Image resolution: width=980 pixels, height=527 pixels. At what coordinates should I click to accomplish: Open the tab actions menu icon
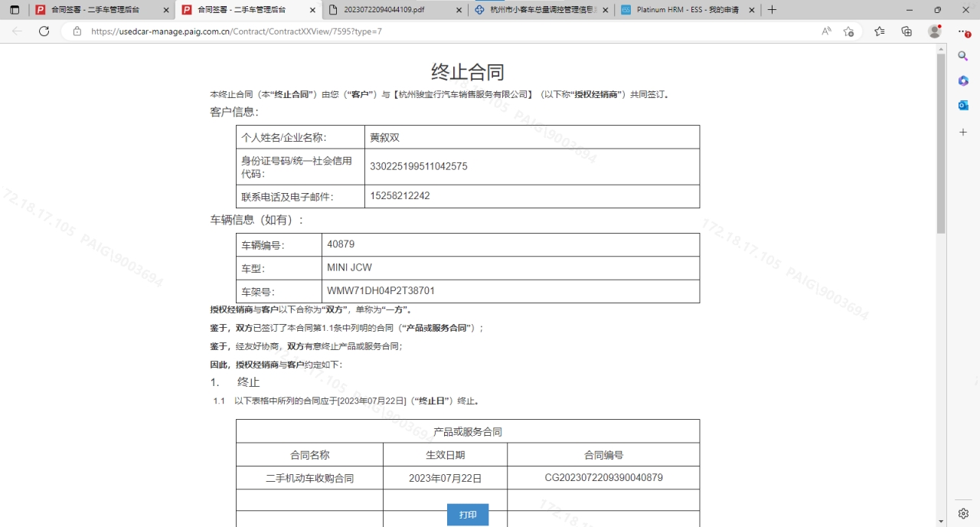point(15,10)
